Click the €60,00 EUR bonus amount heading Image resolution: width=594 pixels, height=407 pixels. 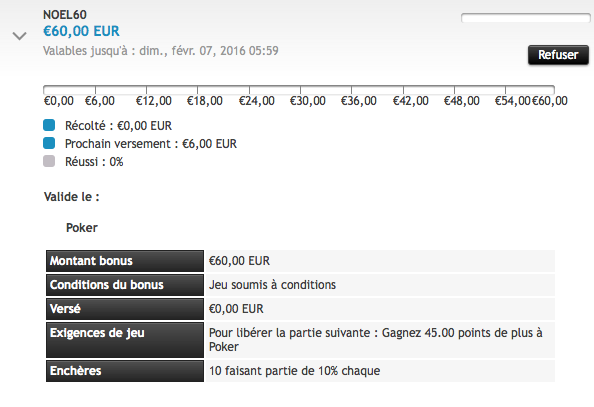click(81, 31)
